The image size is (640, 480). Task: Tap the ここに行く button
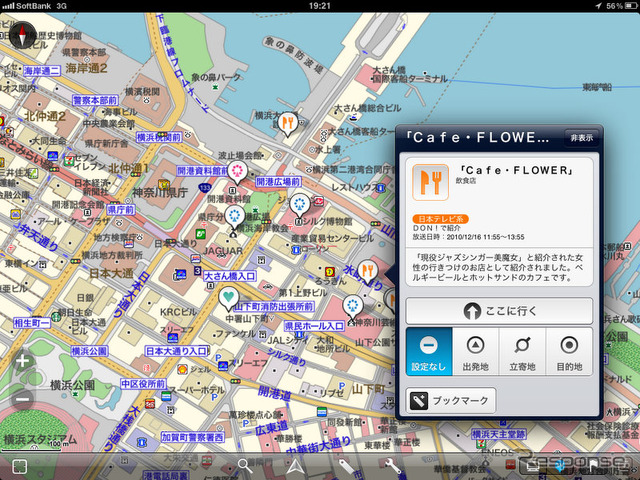(x=499, y=311)
